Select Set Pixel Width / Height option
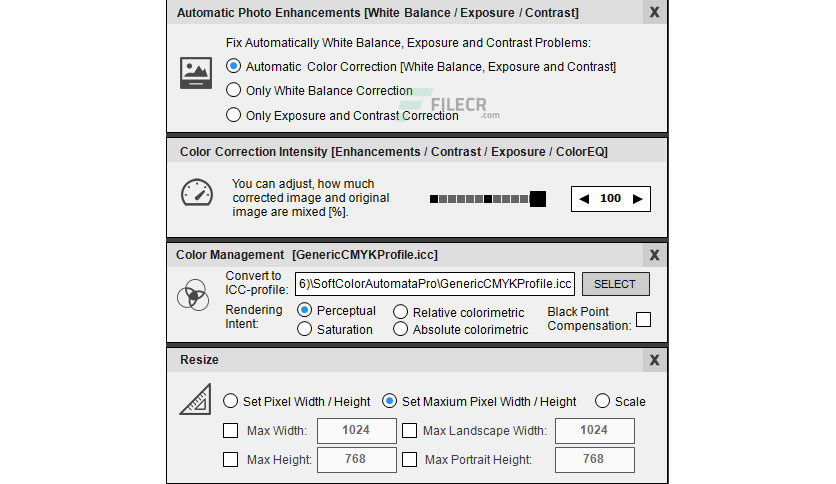This screenshot has width=836, height=484. 230,401
